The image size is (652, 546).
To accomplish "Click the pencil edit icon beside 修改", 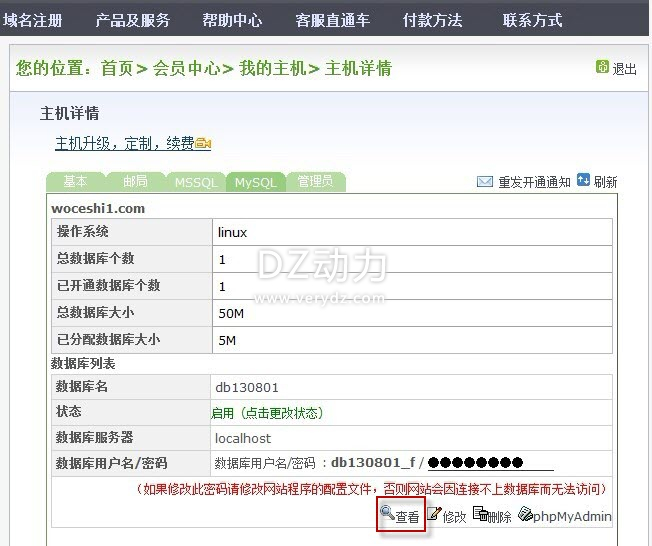I will tap(434, 514).
